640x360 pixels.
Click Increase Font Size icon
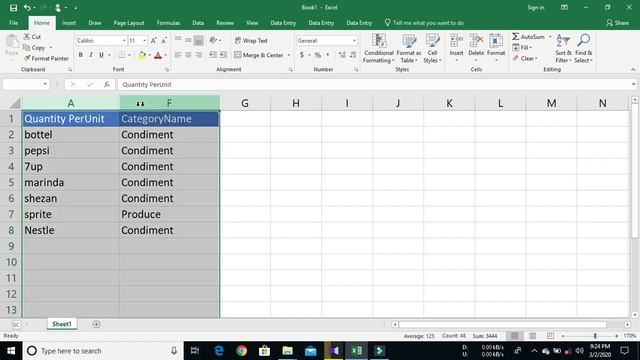153,40
